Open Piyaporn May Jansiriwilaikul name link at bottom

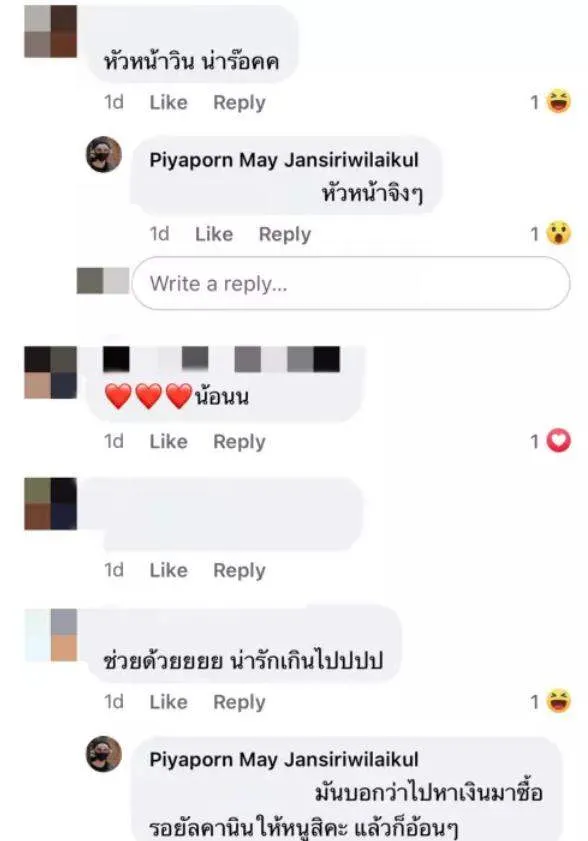click(x=284, y=759)
